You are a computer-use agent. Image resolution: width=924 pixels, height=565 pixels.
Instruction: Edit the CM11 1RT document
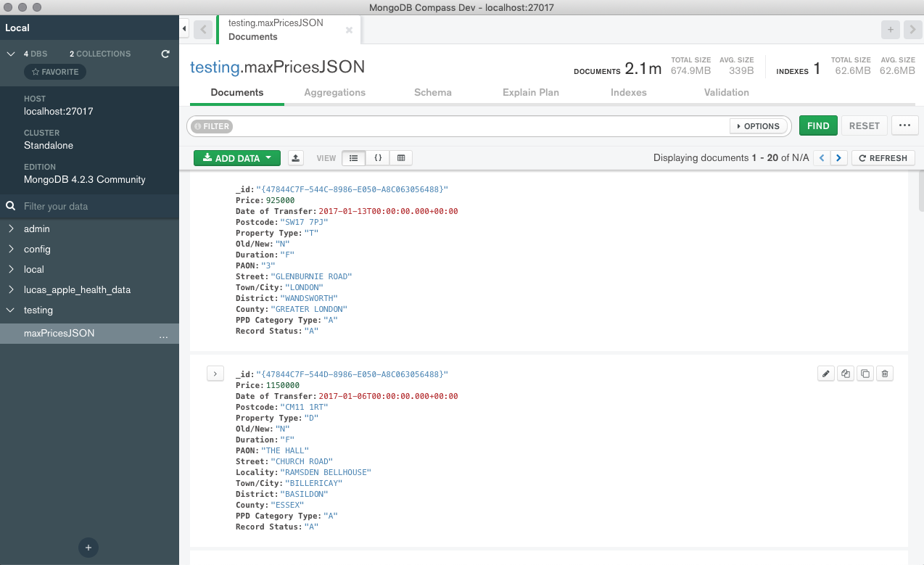click(x=826, y=374)
